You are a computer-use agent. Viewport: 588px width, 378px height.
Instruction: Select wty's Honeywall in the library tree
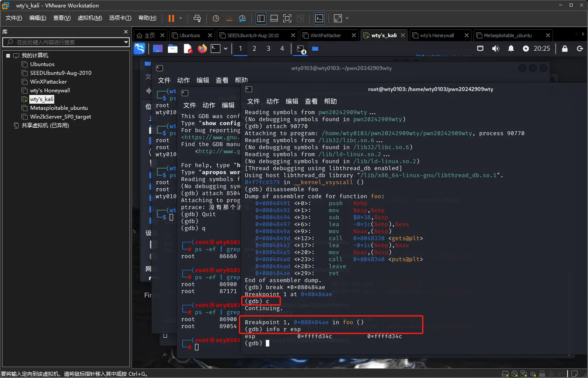coord(50,91)
